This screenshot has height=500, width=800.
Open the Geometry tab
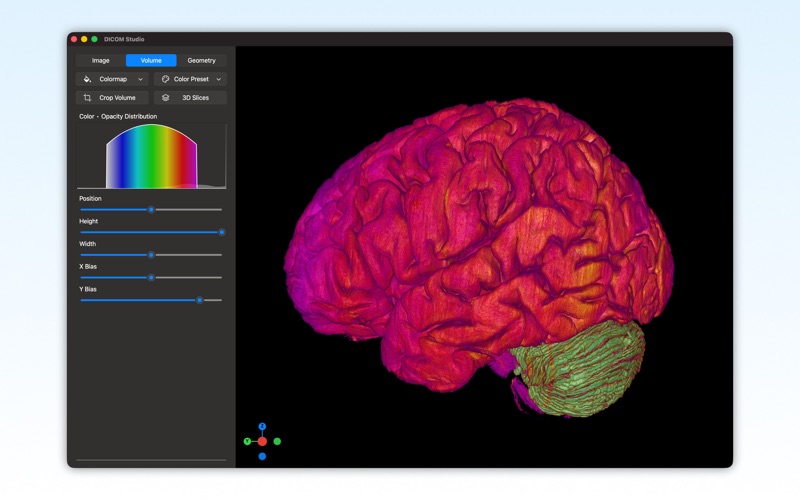point(202,60)
